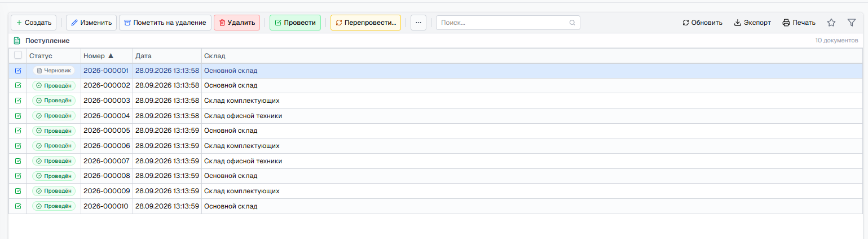The image size is (868, 239).
Task: Click the 10 документов counter
Action: coord(836,41)
